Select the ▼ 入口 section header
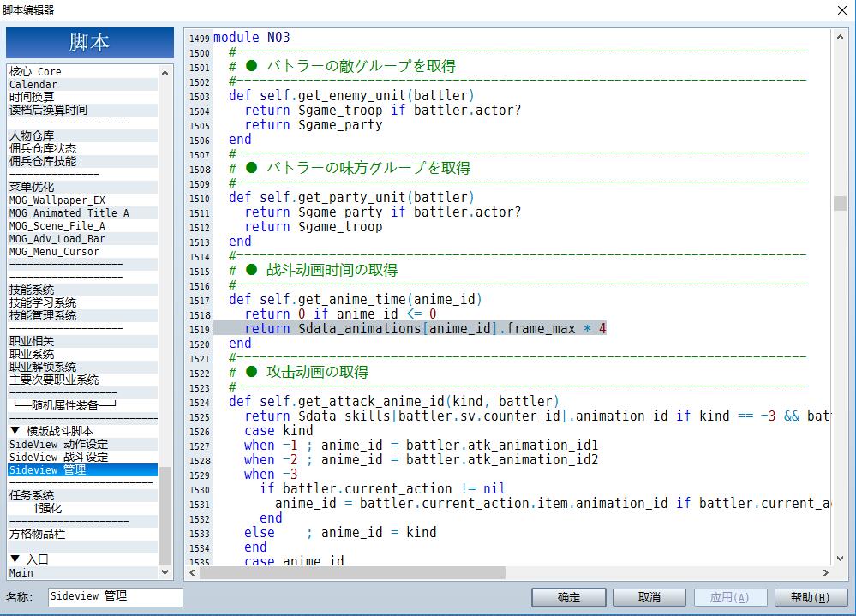856x616 pixels. [x=83, y=559]
